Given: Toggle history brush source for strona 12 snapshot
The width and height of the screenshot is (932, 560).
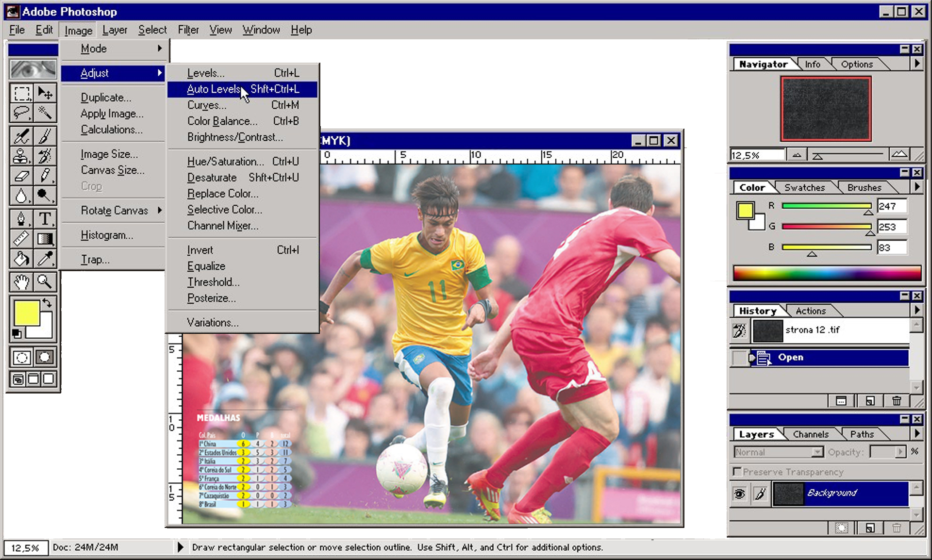Looking at the screenshot, I should pyautogui.click(x=739, y=331).
